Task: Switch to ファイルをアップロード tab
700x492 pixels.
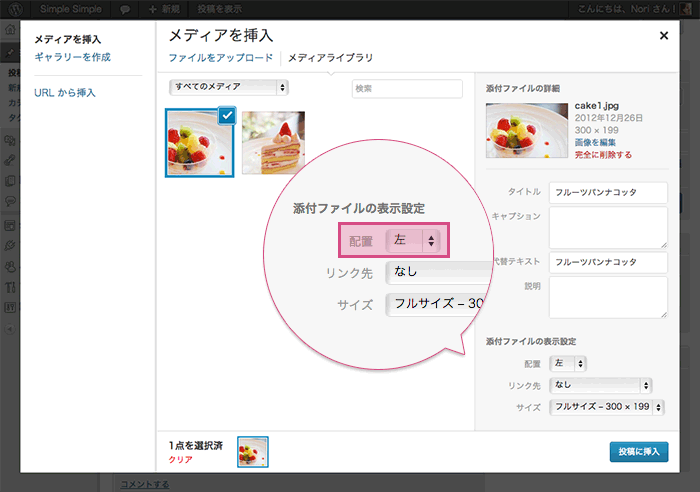Action: [x=220, y=58]
